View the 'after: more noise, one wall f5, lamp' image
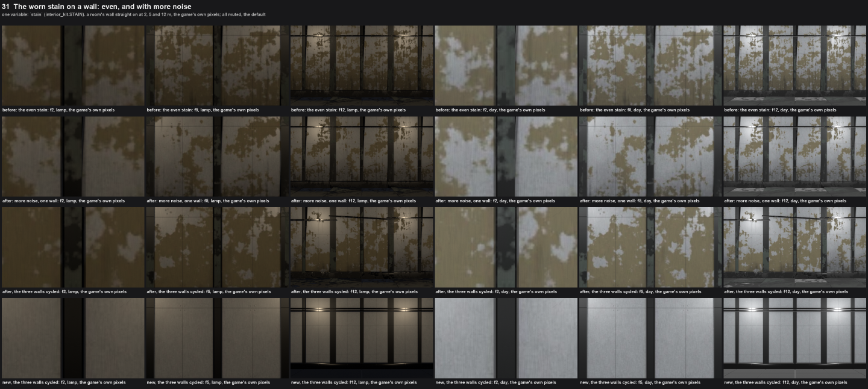Image resolution: width=868 pixels, height=389 pixels. (218, 157)
